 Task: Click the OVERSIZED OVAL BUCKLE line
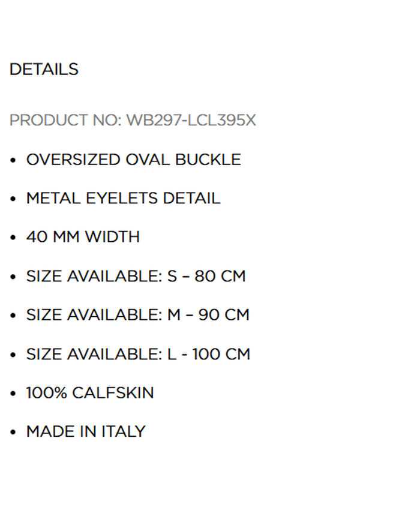tap(133, 160)
